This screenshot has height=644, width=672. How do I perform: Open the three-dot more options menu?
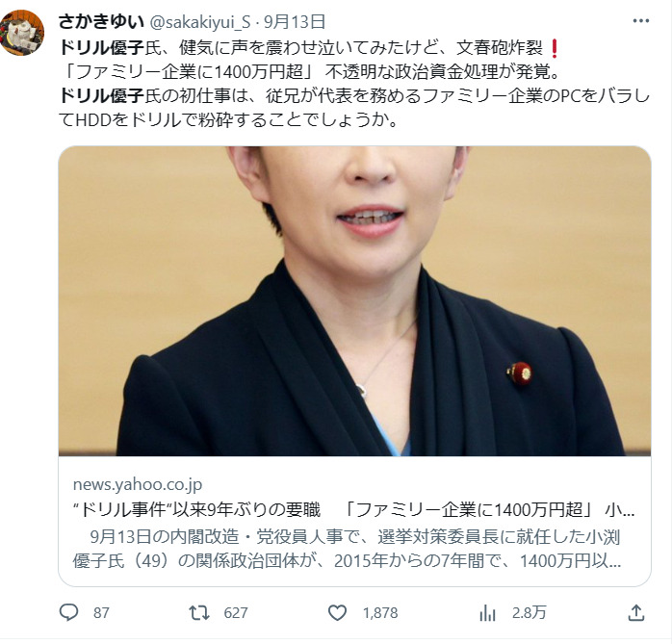pyautogui.click(x=641, y=20)
